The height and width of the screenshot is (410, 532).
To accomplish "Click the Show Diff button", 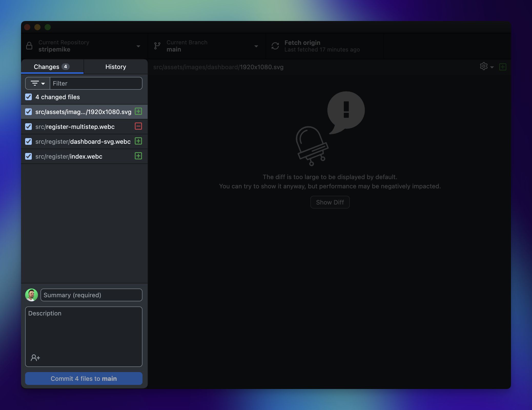I will point(330,202).
